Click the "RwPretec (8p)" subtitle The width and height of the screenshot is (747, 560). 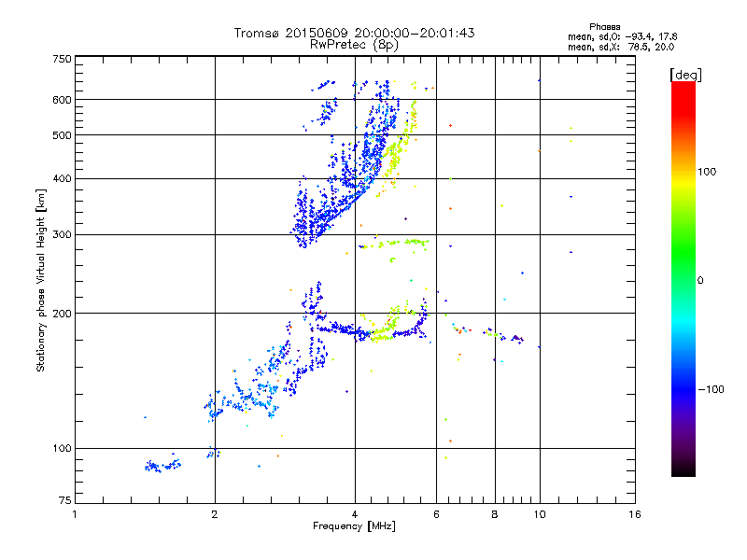coord(354,45)
